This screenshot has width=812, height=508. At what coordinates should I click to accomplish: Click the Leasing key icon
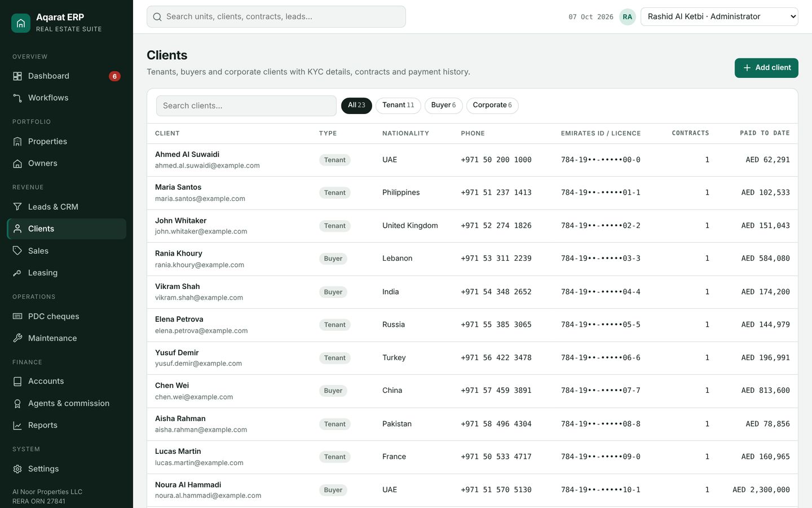click(x=17, y=273)
